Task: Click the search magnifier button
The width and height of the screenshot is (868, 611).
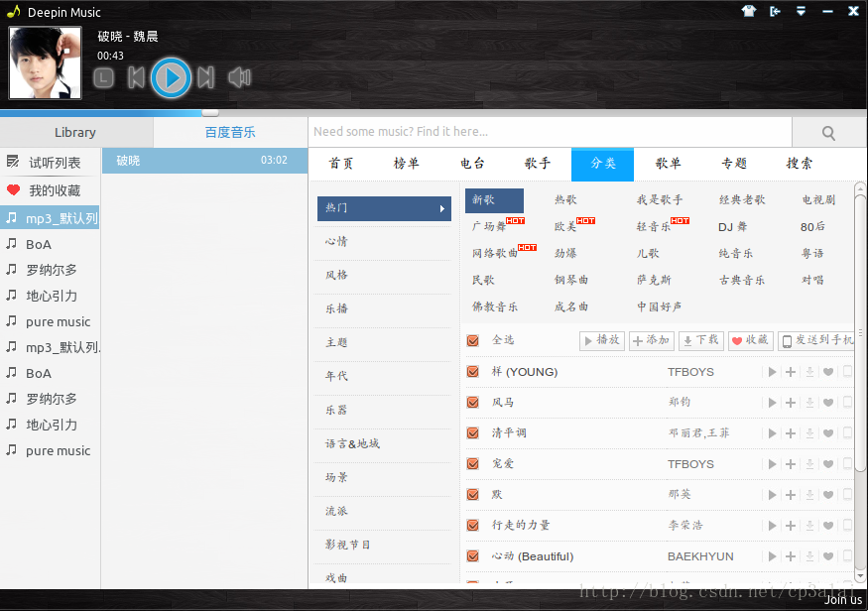Action: point(828,133)
